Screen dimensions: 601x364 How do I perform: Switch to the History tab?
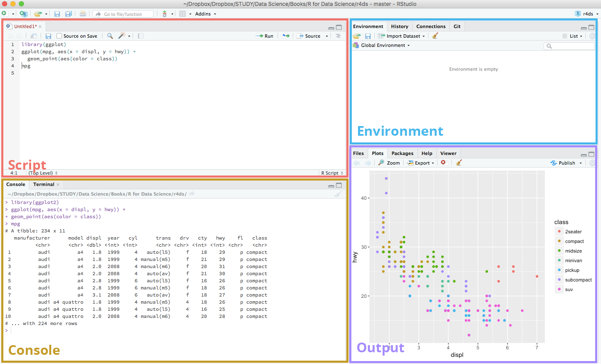click(x=400, y=26)
